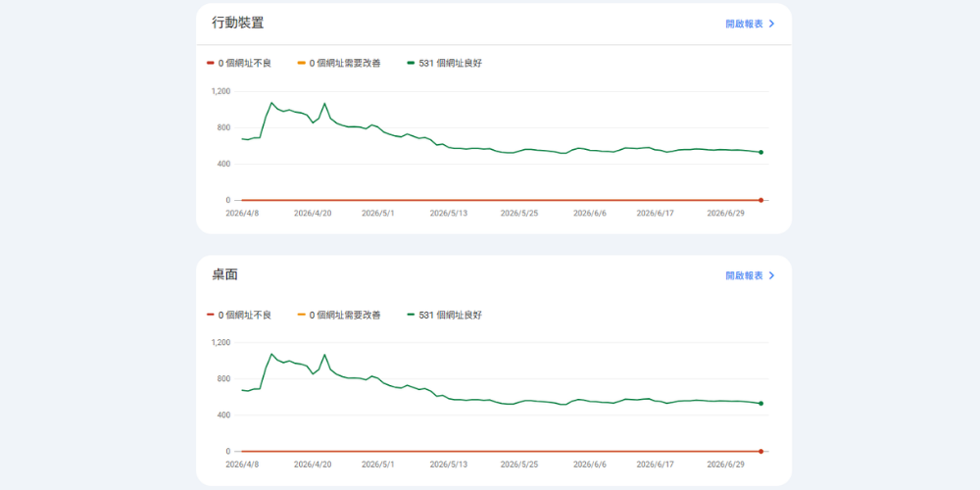This screenshot has width=980, height=490.
Task: Click 2026/6/29 axis label in 行動裝置 chart
Action: click(726, 213)
